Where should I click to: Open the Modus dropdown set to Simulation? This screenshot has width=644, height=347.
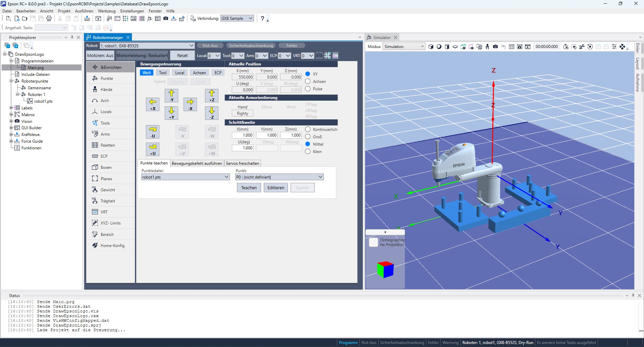(x=422, y=46)
